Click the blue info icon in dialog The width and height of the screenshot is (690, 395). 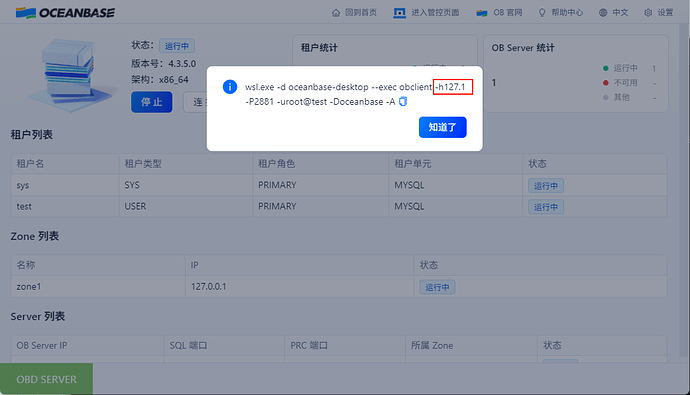[230, 87]
